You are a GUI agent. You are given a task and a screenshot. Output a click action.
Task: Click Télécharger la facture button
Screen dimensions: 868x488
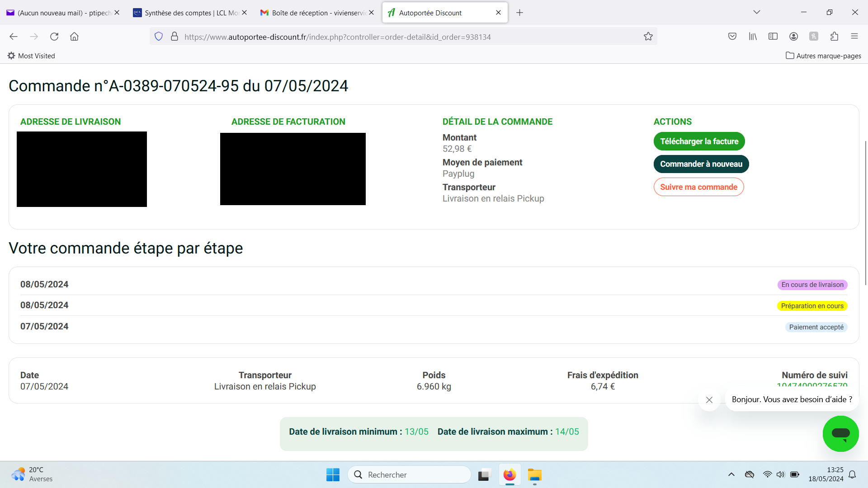click(x=699, y=141)
